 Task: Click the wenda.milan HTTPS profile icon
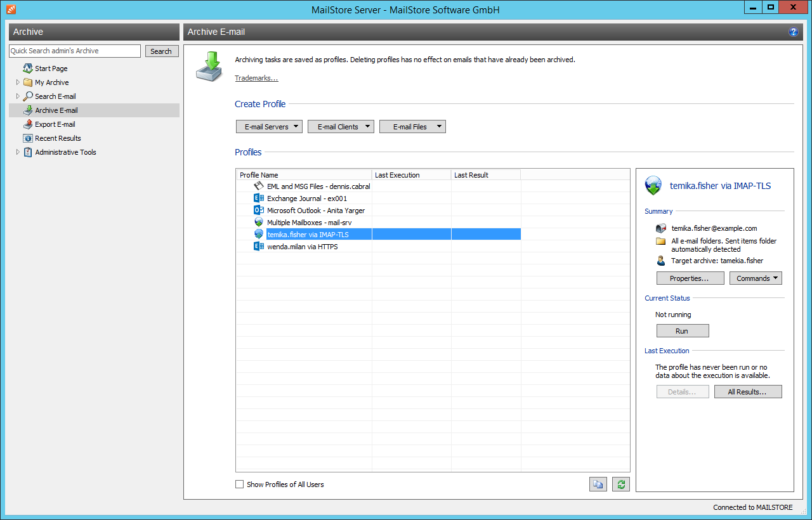(x=259, y=247)
